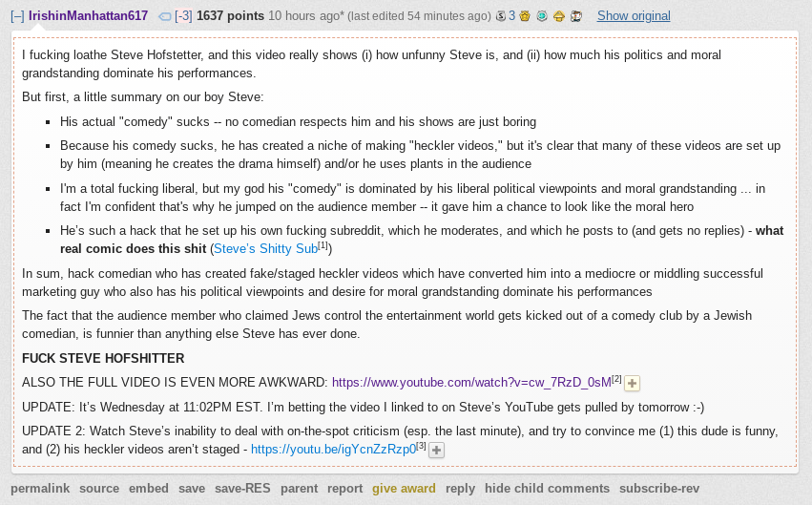Click the [2] footnote marker
The width and height of the screenshot is (812, 505).
(x=616, y=379)
